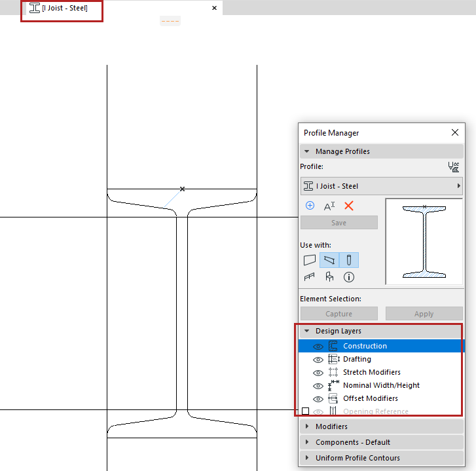This screenshot has width=476, height=471.
Task: Toggle Use with Column icon
Action: click(x=349, y=260)
